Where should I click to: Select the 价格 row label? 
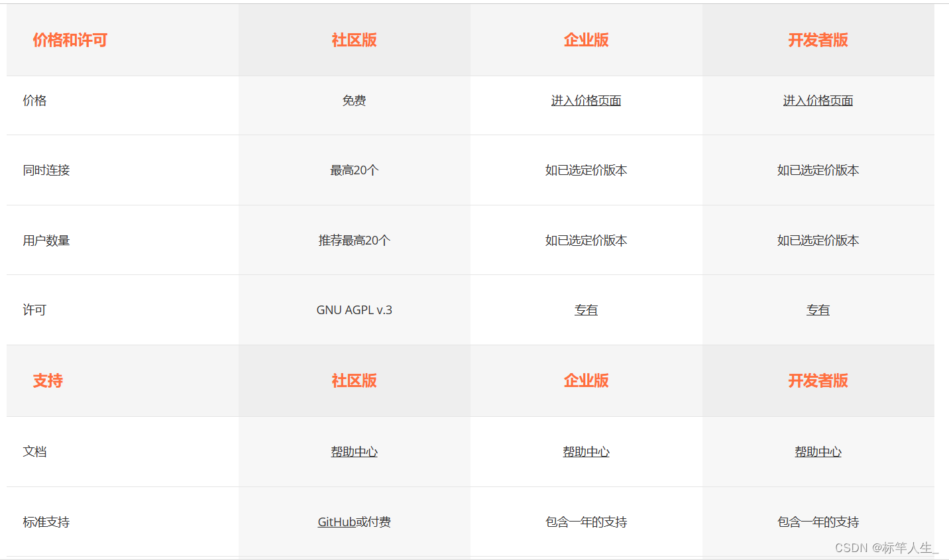point(34,100)
